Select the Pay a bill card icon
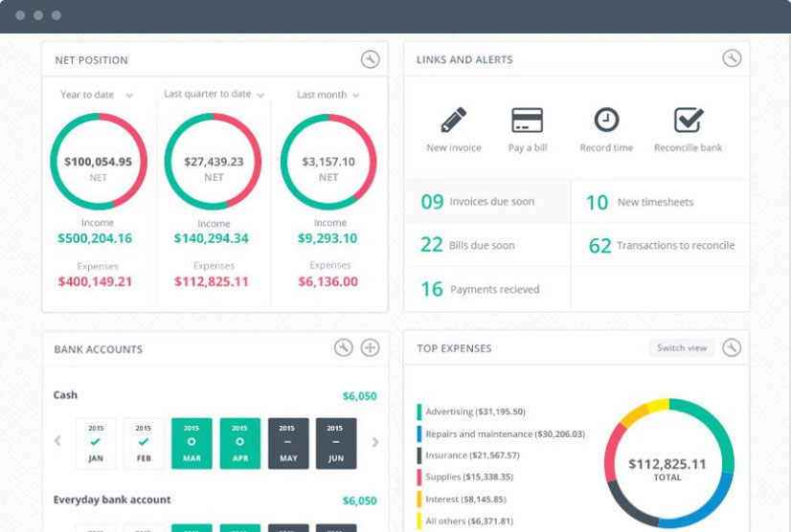Viewport: 791px width, 532px height. [527, 120]
